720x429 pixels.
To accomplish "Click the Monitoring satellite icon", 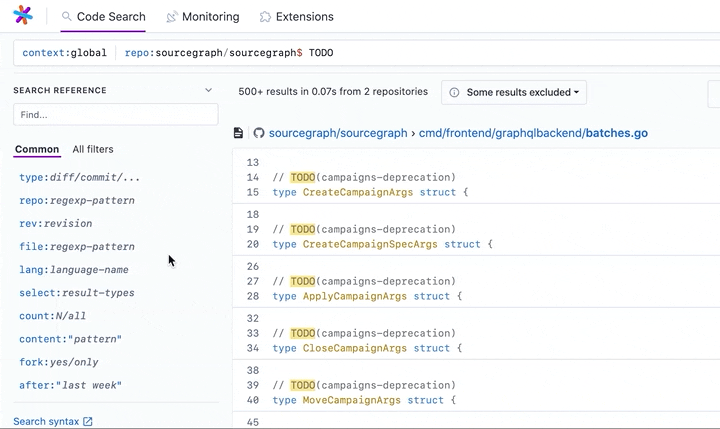I will tap(172, 17).
